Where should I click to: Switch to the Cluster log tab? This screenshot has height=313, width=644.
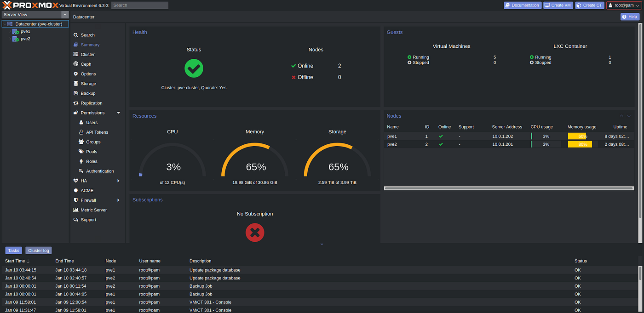39,250
